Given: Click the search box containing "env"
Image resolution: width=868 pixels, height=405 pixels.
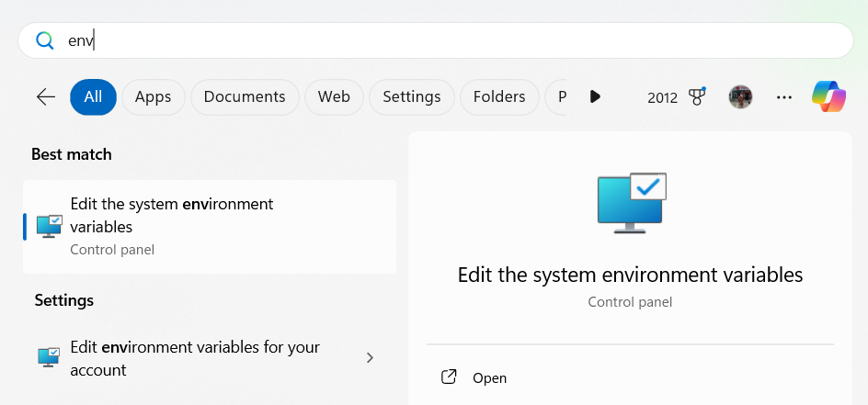Looking at the screenshot, I should coord(436,40).
